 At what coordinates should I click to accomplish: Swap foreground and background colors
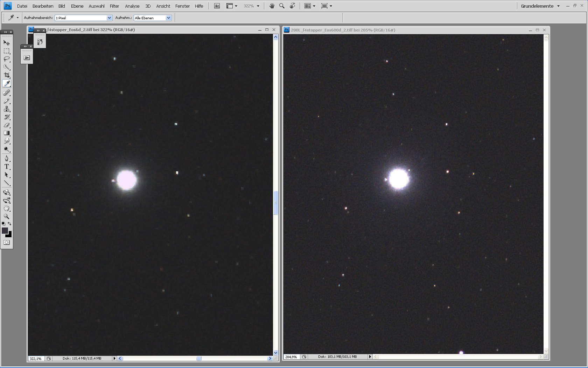coord(10,224)
